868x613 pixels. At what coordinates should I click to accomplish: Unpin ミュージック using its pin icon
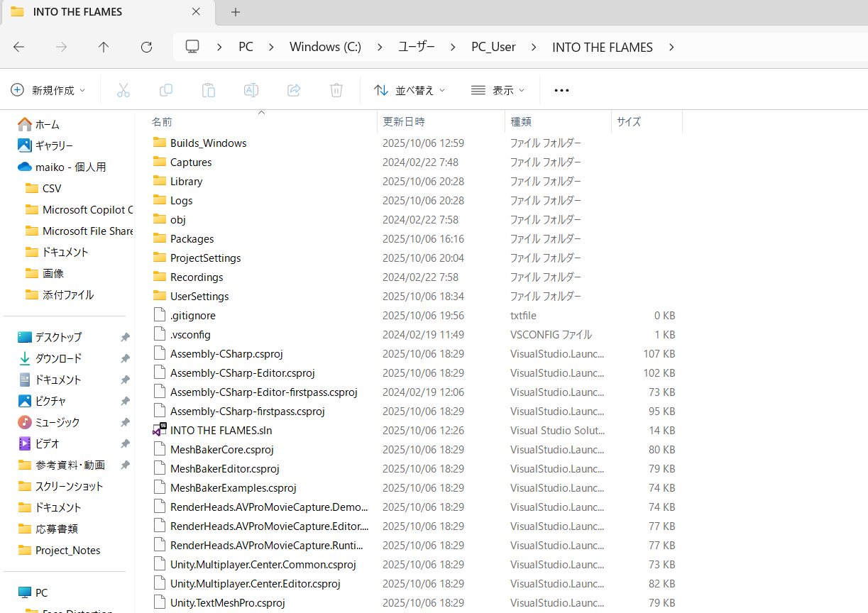pyautogui.click(x=125, y=422)
